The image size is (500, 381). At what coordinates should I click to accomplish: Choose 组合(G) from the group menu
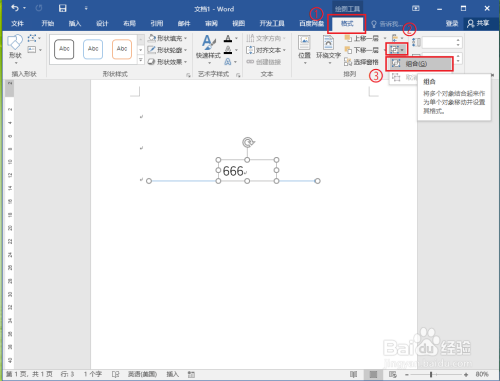pyautogui.click(x=419, y=63)
